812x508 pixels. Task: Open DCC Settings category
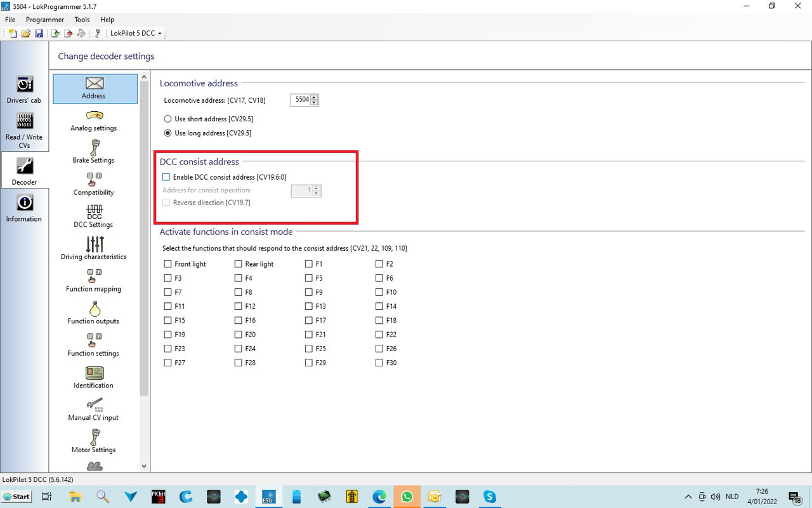[x=94, y=217]
